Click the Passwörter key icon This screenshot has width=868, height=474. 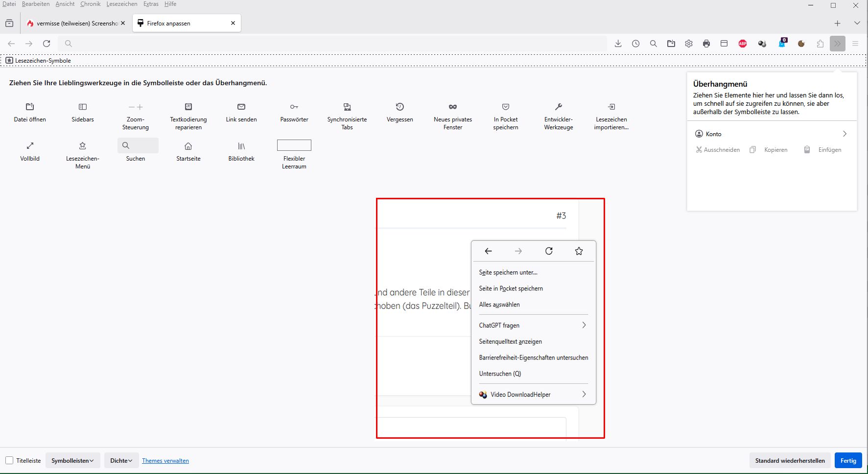pos(294,107)
